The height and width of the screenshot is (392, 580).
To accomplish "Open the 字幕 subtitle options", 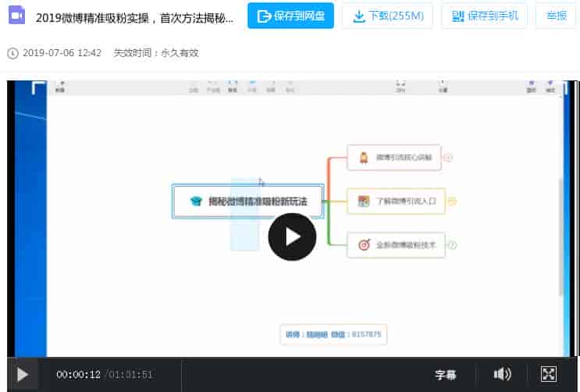I will tap(446, 375).
